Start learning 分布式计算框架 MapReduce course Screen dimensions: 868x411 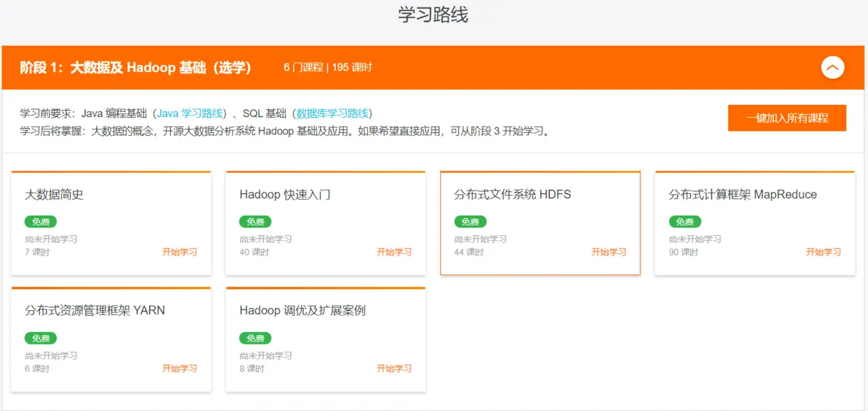823,251
